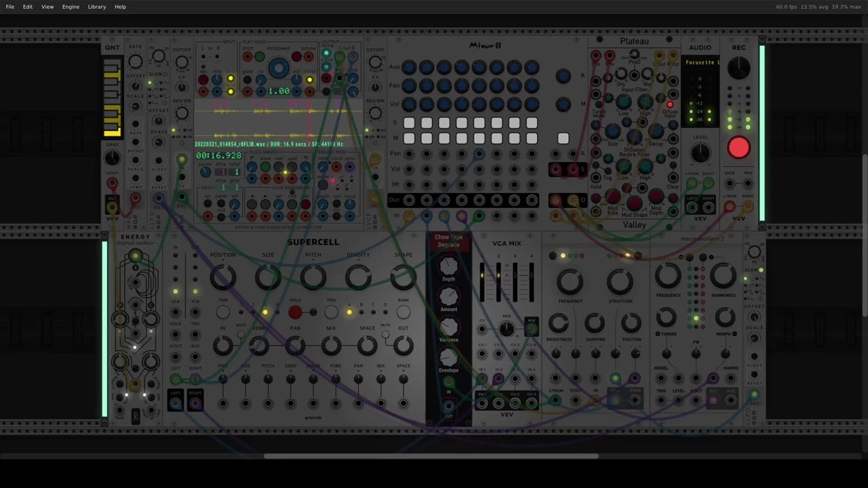The image size is (868, 488).
Task: Click the Chow Tape Degrade Amount knob
Action: point(448,296)
